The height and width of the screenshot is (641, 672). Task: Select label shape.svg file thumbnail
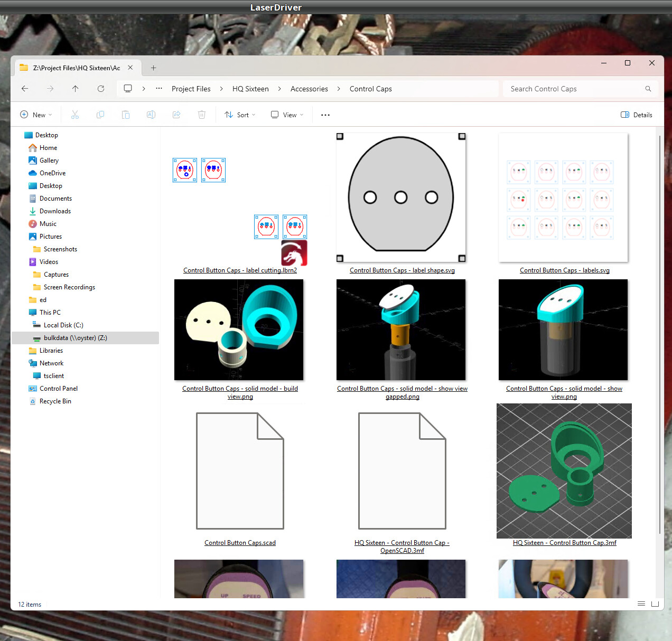coord(402,197)
